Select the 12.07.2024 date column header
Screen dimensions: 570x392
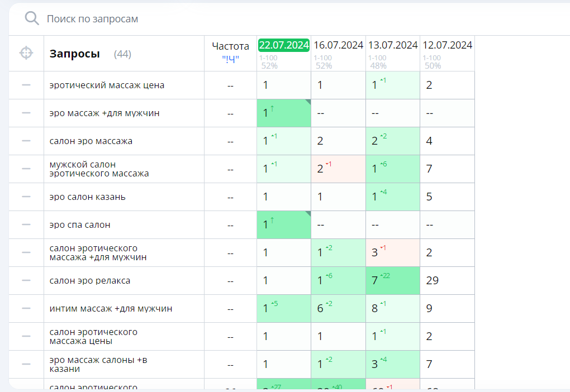click(448, 45)
